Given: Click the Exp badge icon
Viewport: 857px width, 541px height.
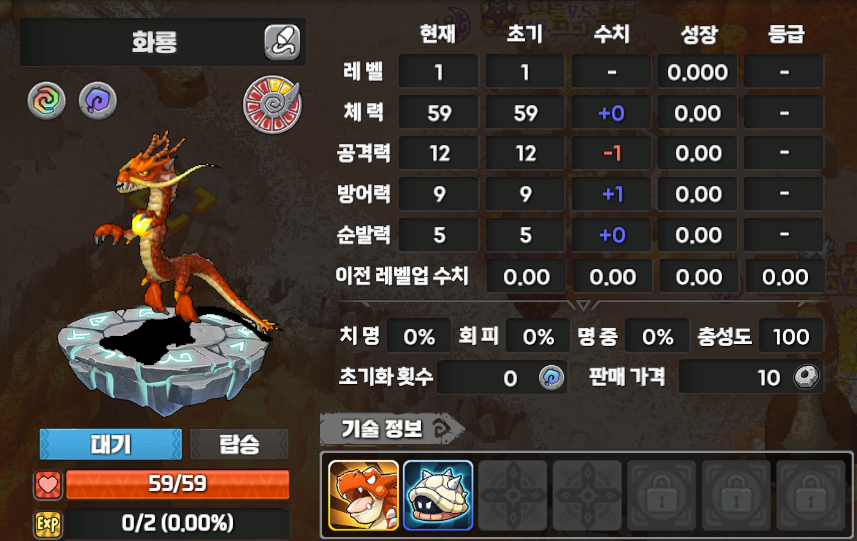Looking at the screenshot, I should point(48,525).
